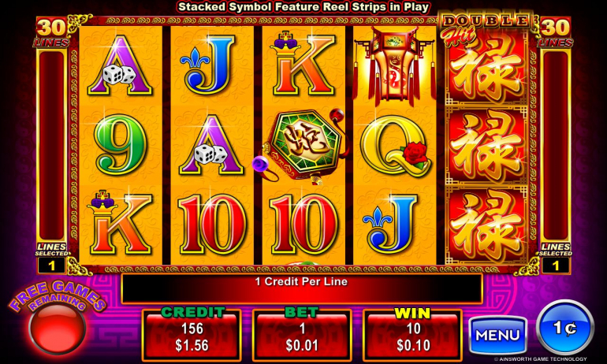Tap the red 10 symbol in reel two

click(x=212, y=225)
